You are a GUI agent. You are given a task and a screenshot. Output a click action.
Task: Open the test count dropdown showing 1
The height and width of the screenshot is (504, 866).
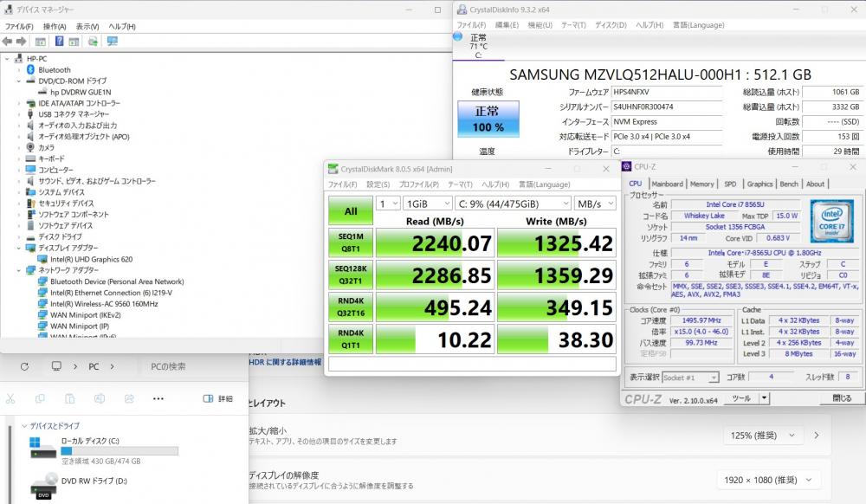(388, 204)
